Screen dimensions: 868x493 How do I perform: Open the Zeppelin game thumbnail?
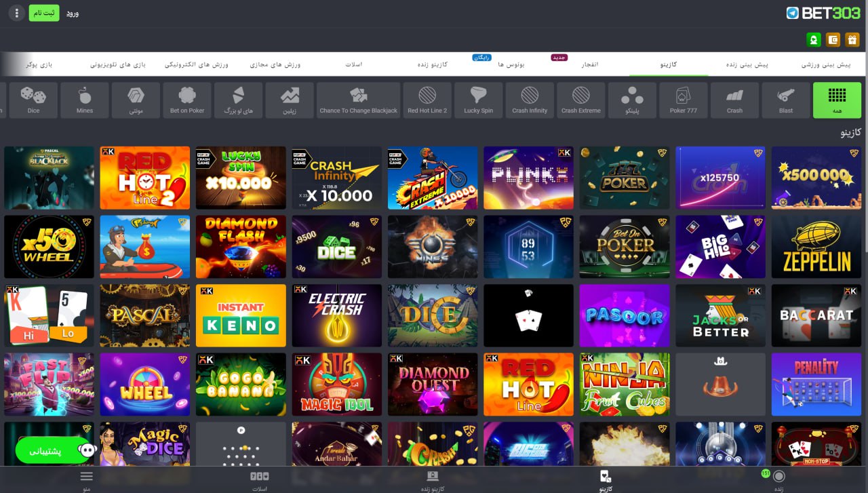click(816, 246)
